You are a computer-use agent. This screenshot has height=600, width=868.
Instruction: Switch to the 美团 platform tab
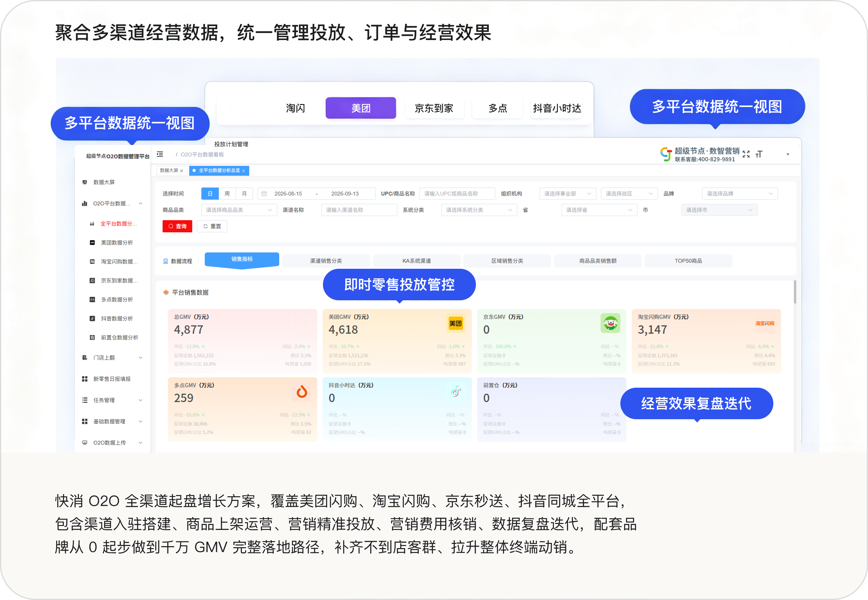click(361, 108)
